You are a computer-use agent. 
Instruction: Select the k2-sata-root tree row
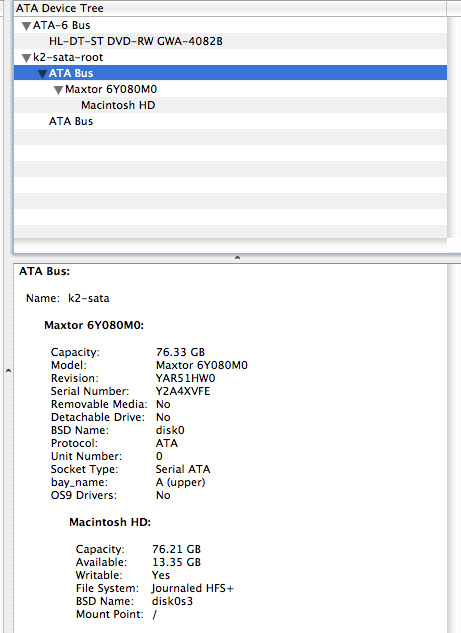point(230,57)
